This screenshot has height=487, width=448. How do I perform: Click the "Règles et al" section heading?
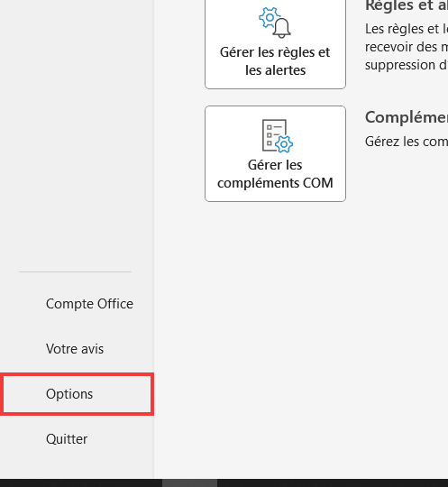407,5
